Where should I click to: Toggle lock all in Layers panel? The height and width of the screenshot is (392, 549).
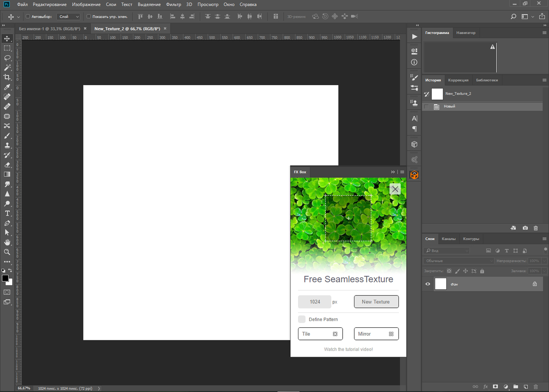482,271
